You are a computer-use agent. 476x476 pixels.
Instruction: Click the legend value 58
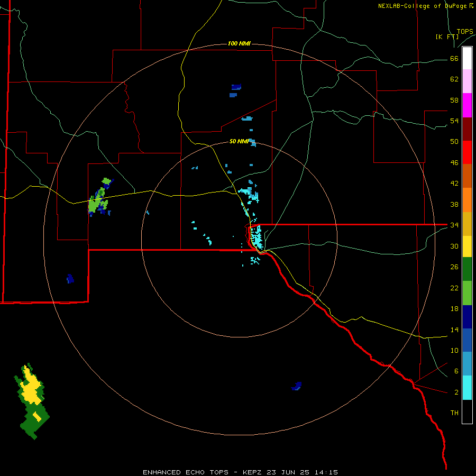(x=454, y=100)
